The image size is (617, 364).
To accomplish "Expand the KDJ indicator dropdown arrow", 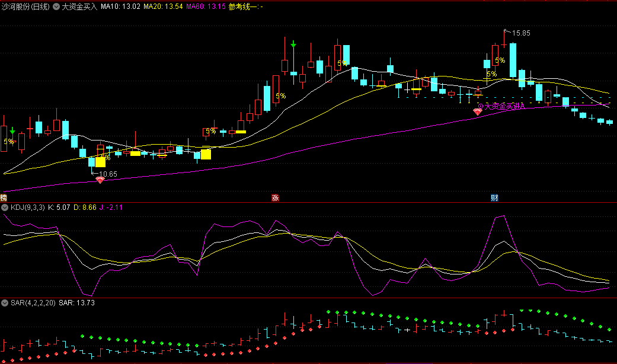I will [5, 207].
